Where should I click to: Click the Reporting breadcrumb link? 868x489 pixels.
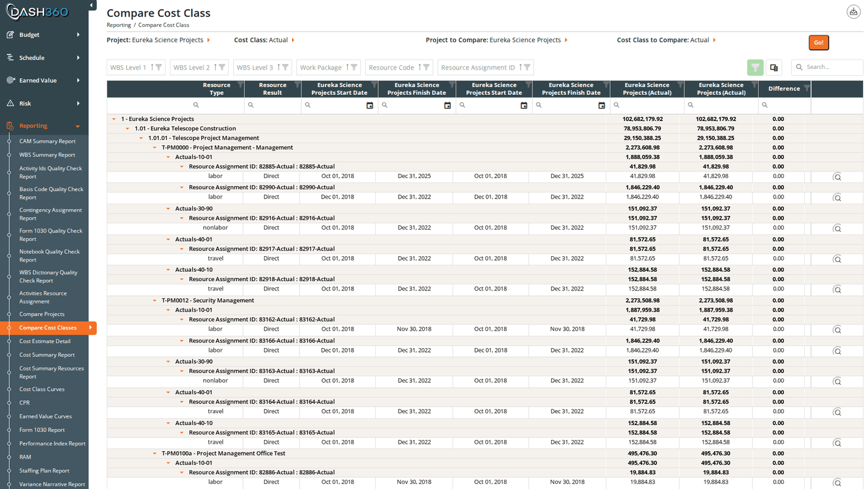pos(118,25)
